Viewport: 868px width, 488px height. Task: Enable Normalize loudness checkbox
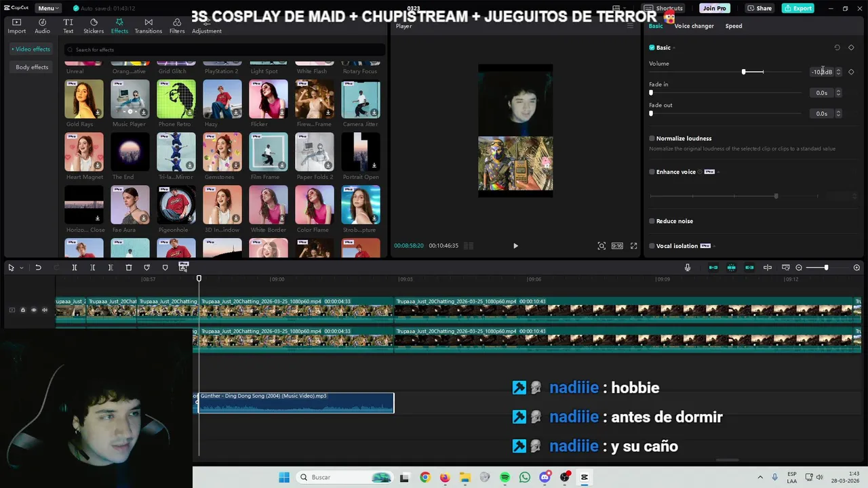pyautogui.click(x=652, y=138)
